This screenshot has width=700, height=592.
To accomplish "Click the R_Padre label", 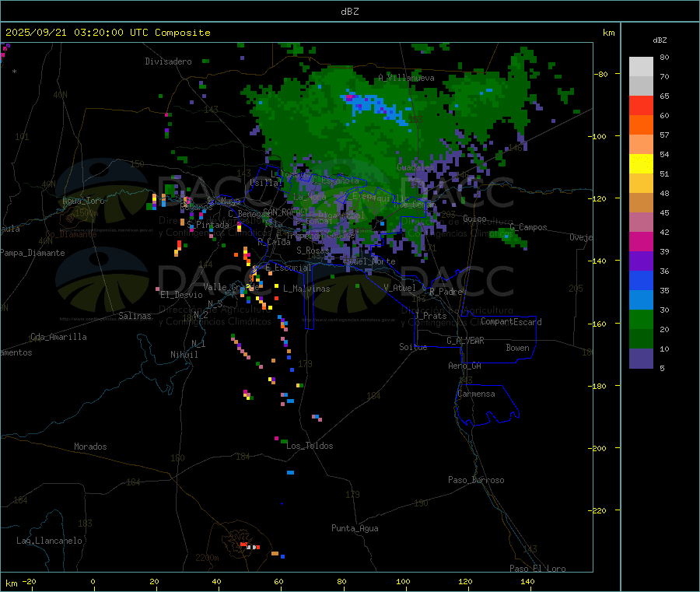I will [446, 292].
